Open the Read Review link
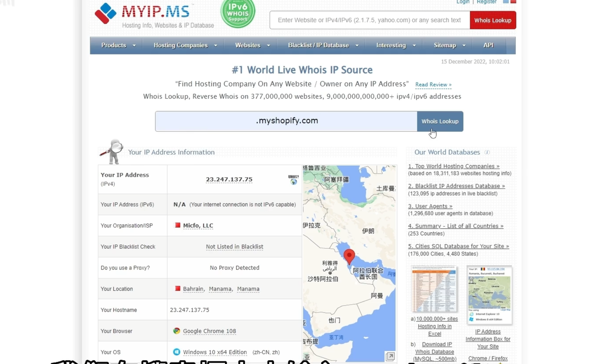The height and width of the screenshot is (364, 612). click(433, 85)
